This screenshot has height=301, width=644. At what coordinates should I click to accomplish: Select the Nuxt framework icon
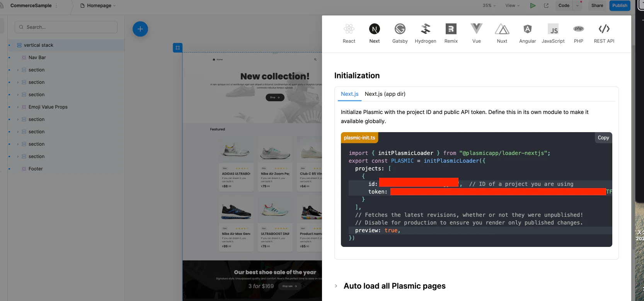[502, 29]
